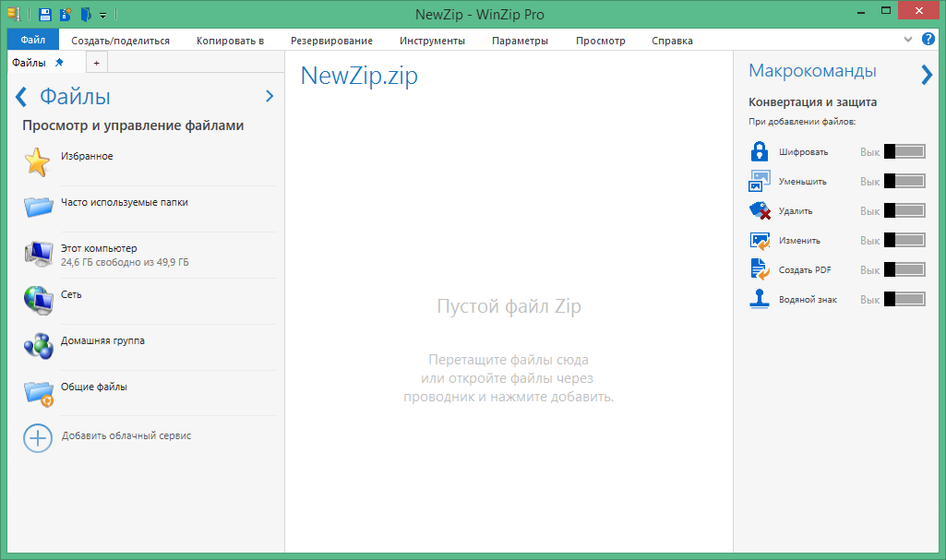946x560 pixels.
Task: Click the photo resize icon for Уменьшить
Action: (760, 181)
